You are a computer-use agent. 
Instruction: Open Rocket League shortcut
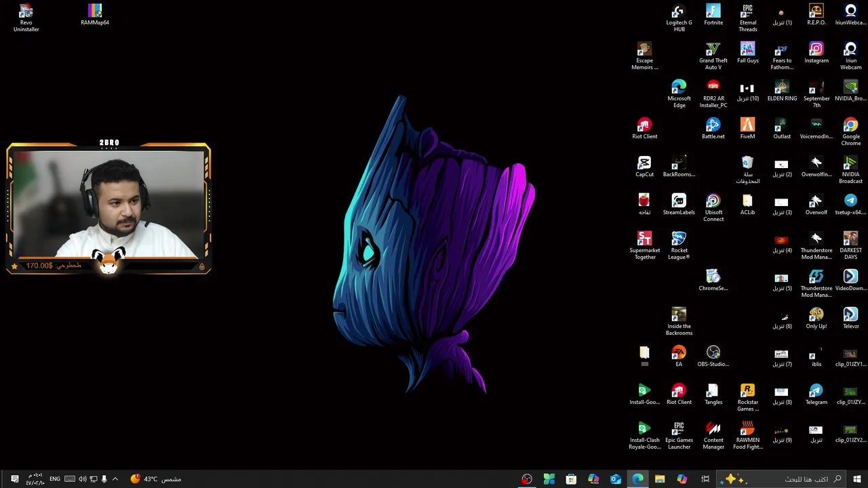679,246
